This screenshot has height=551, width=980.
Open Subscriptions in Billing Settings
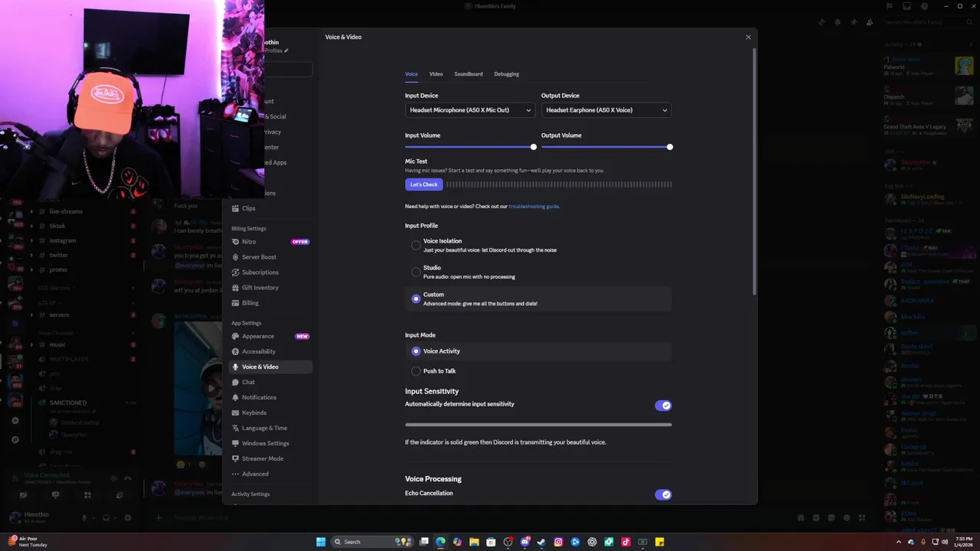point(270,272)
